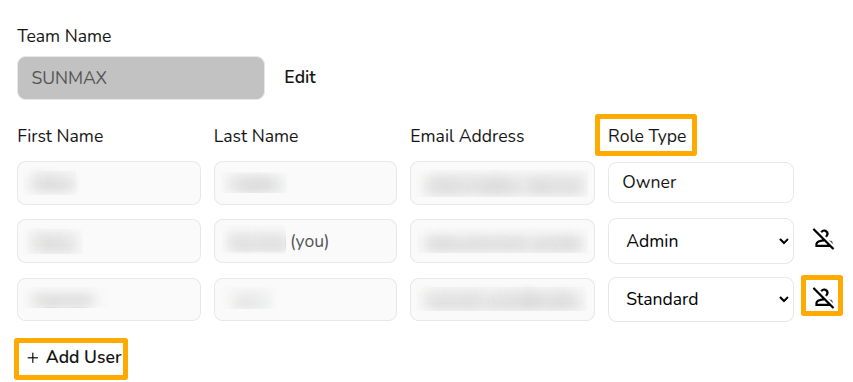
Task: Click the Email Address column header
Action: coord(467,135)
